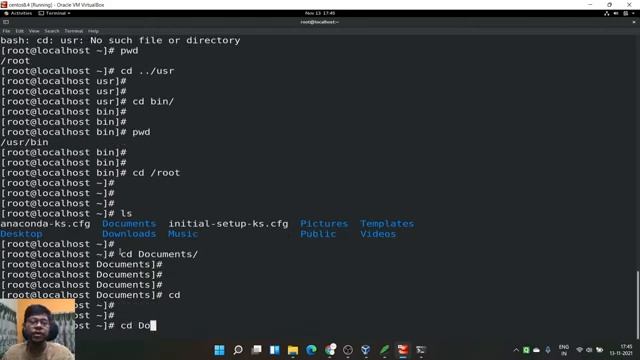Open the Windows Start menu
640x360 pixels.
coord(219,350)
